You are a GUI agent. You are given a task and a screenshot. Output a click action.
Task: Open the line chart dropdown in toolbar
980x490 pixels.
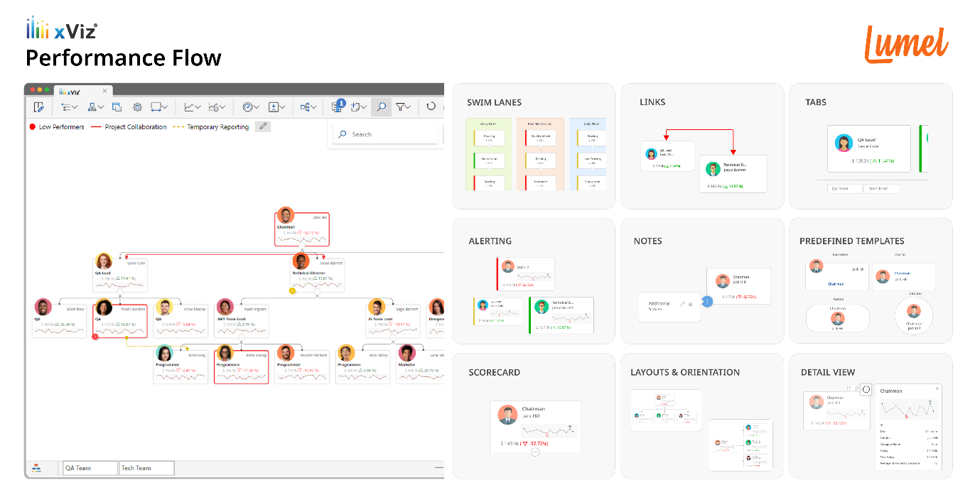click(192, 107)
